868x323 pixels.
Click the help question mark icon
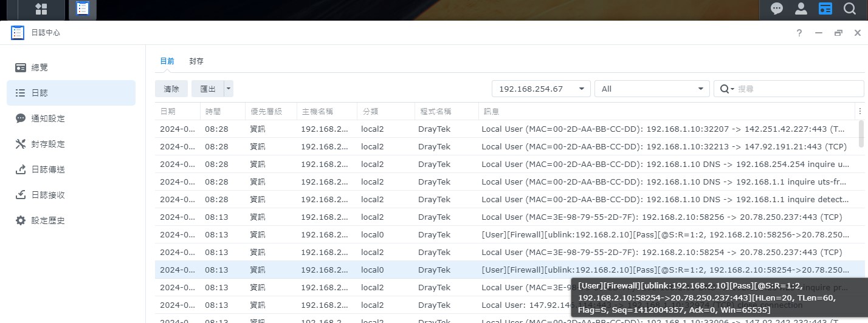pyautogui.click(x=799, y=33)
